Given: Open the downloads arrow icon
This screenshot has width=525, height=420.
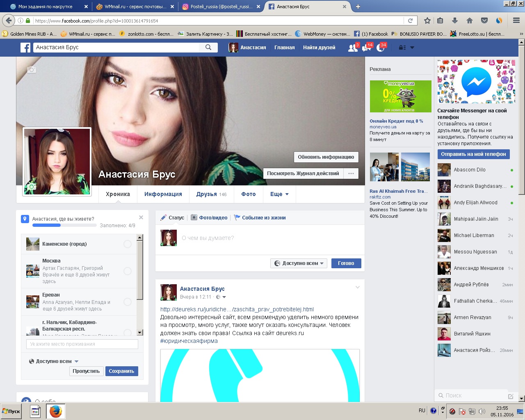Looking at the screenshot, I should [x=455, y=21].
